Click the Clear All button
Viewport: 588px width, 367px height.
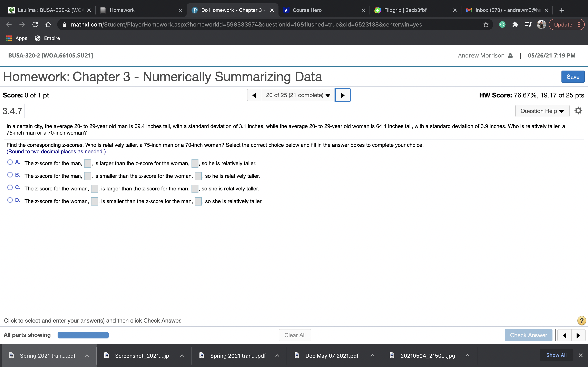pyautogui.click(x=295, y=335)
